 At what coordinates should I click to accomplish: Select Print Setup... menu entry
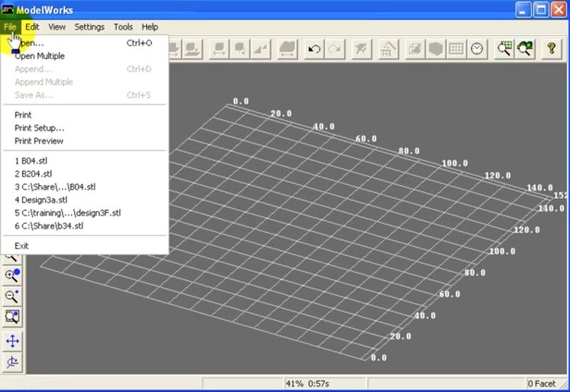coord(39,128)
